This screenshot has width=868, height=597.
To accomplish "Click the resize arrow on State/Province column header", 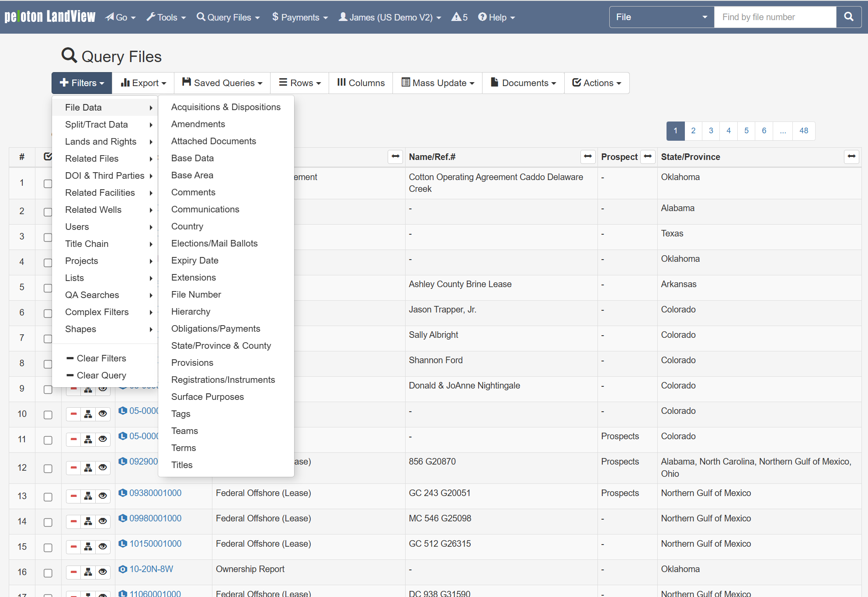I will pyautogui.click(x=851, y=156).
